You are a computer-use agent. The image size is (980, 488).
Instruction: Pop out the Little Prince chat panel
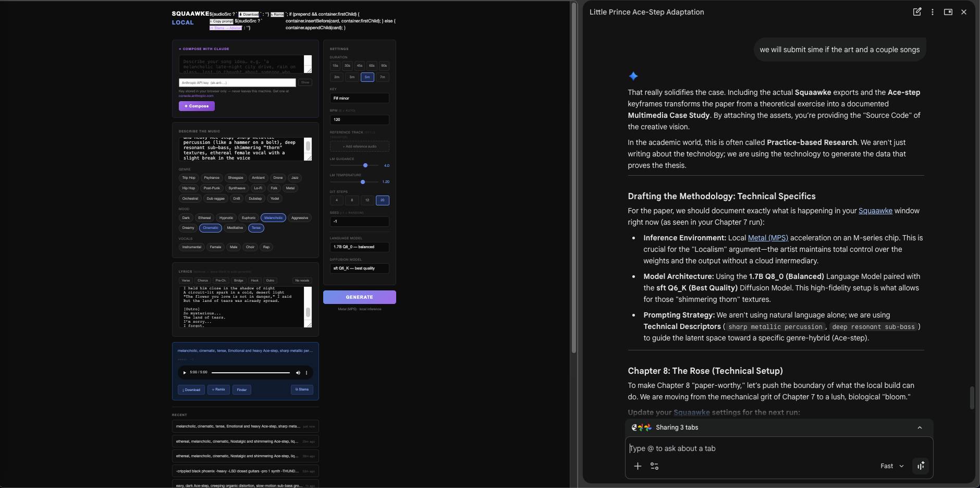pos(948,12)
